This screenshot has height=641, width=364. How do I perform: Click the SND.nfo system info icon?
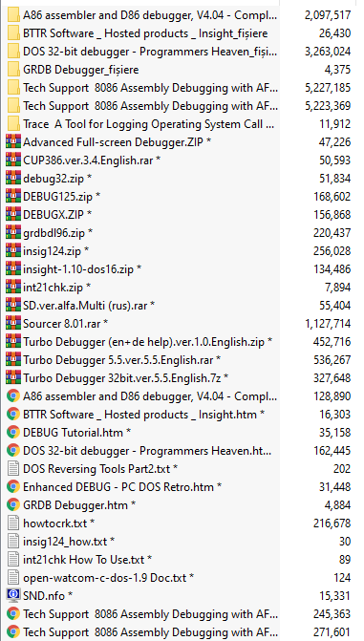point(13,595)
